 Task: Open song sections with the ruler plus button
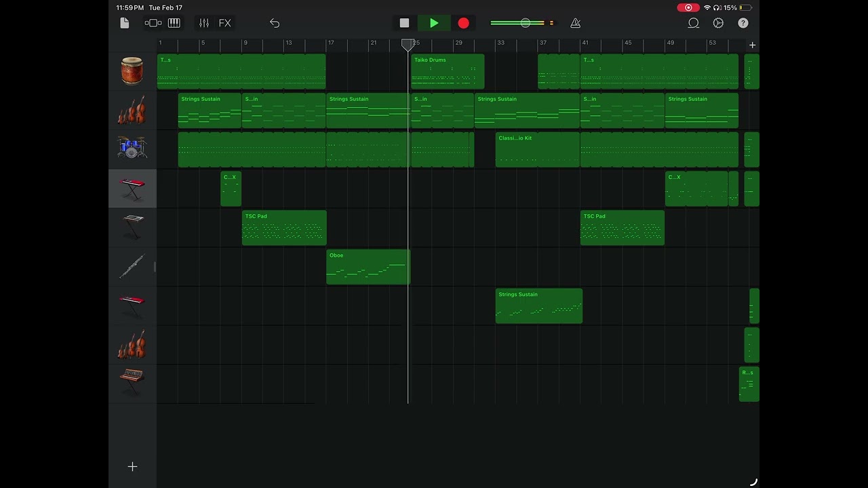752,45
